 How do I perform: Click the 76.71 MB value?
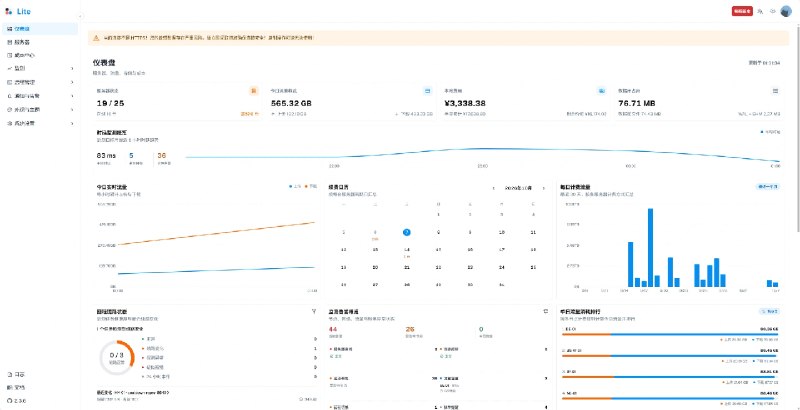(637, 103)
